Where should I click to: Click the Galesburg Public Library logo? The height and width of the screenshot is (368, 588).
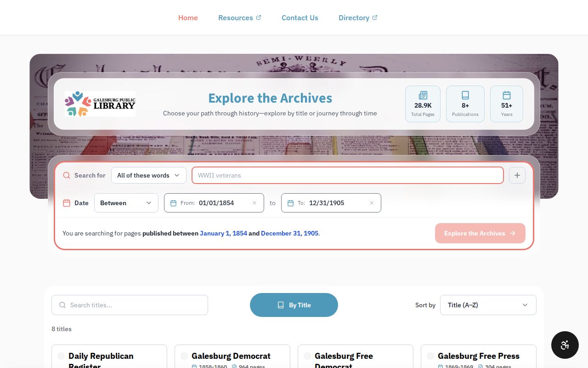coord(100,103)
